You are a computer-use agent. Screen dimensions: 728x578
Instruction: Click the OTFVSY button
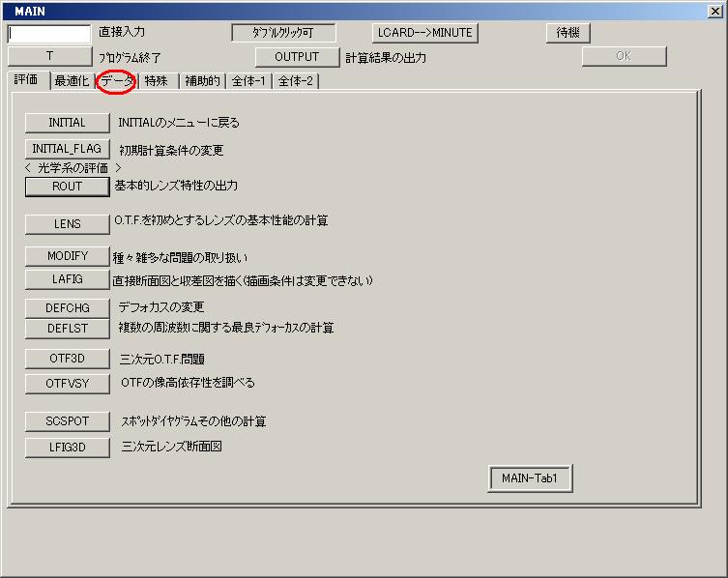[68, 384]
